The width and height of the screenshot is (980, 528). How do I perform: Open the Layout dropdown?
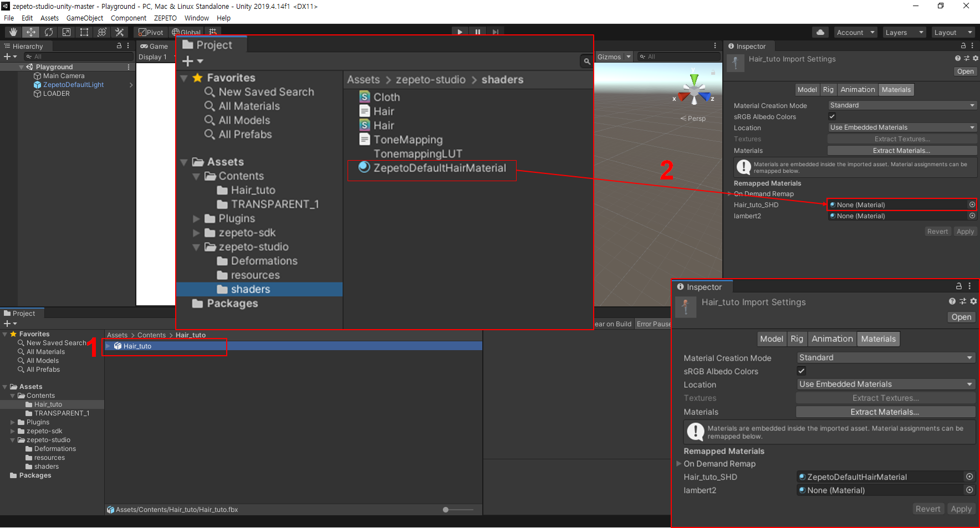[953, 32]
